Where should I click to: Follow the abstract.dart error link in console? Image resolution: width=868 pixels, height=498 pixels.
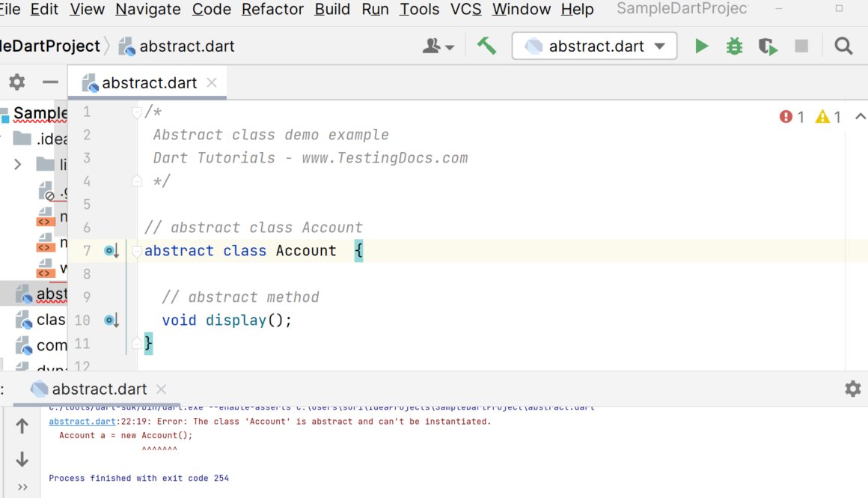82,422
